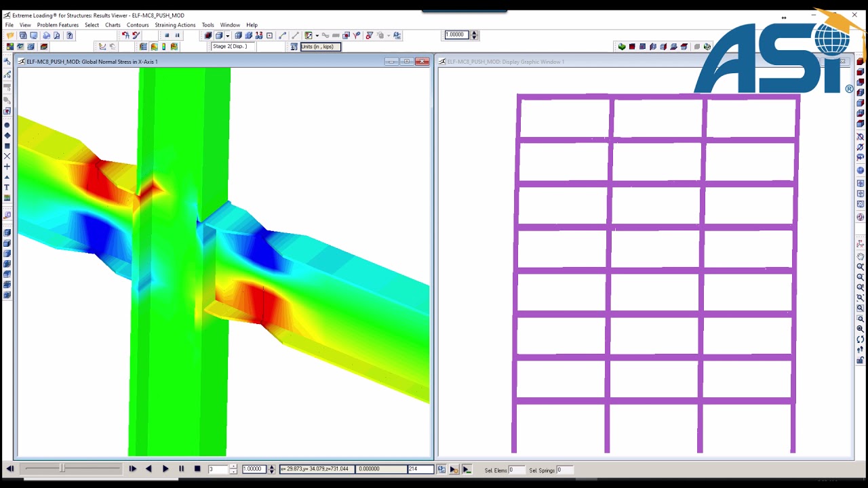Click the Sel. Elems count field
The width and height of the screenshot is (868, 488).
click(x=516, y=470)
